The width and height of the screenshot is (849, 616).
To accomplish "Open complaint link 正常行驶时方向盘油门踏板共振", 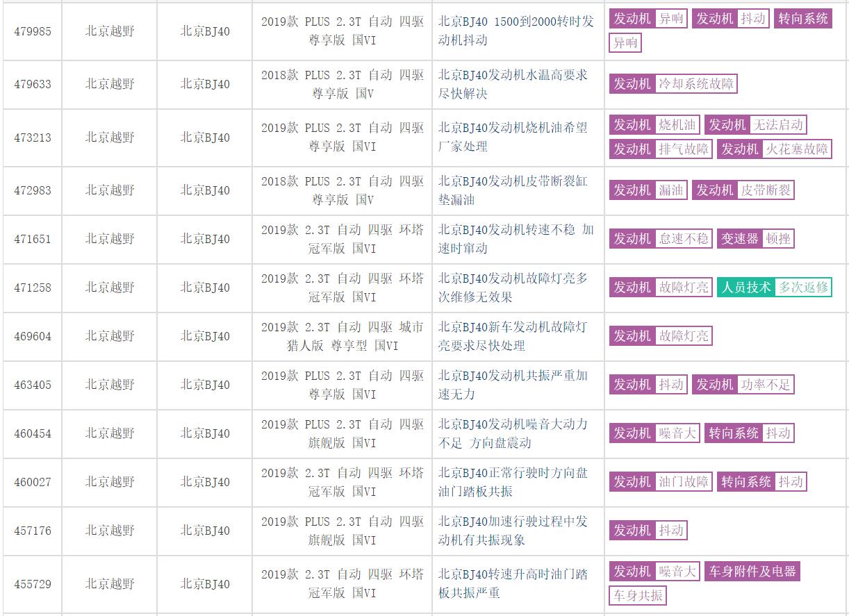I will (513, 482).
